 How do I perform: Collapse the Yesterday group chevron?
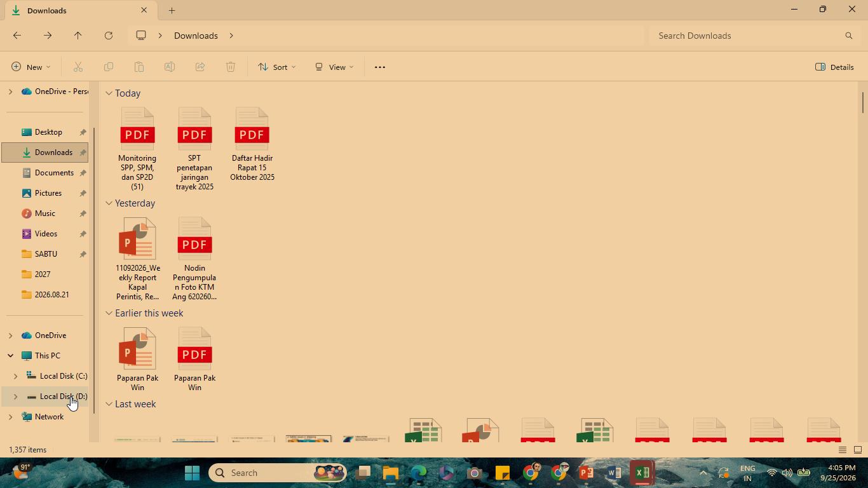(x=109, y=203)
